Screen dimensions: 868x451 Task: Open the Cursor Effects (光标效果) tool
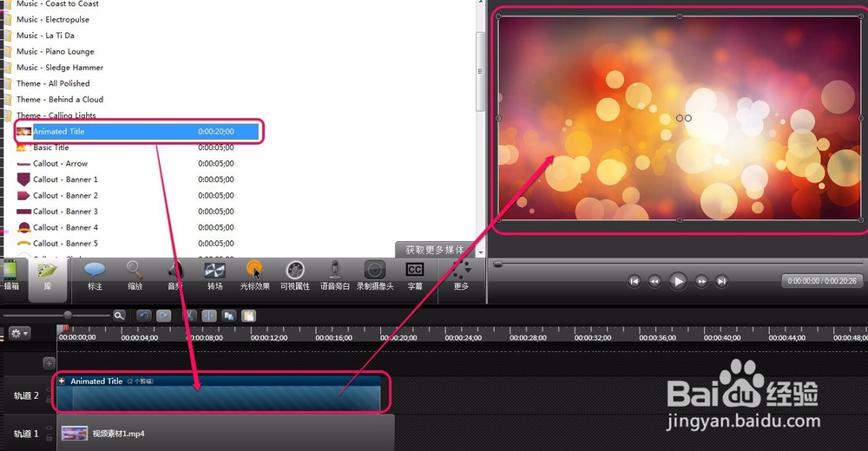pos(254,276)
